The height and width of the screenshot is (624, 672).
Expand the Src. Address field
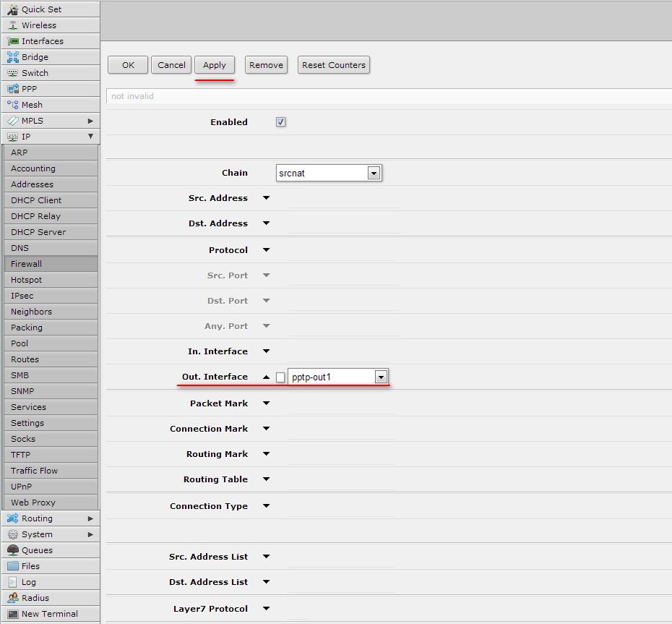(x=266, y=197)
